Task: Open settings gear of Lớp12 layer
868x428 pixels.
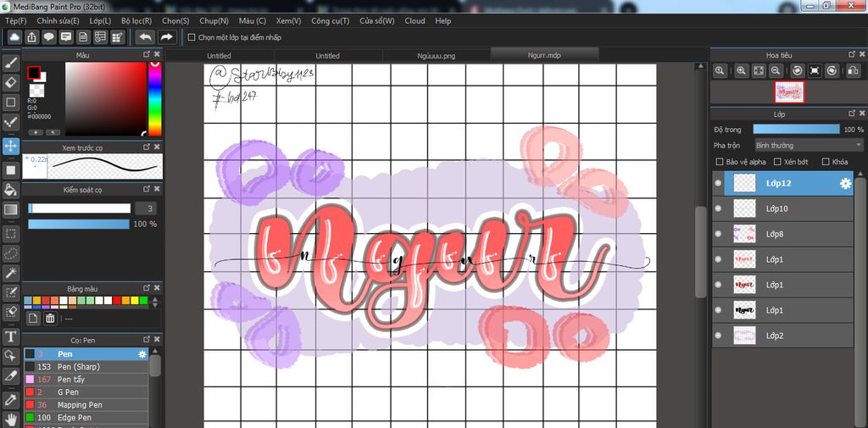Action: point(845,184)
